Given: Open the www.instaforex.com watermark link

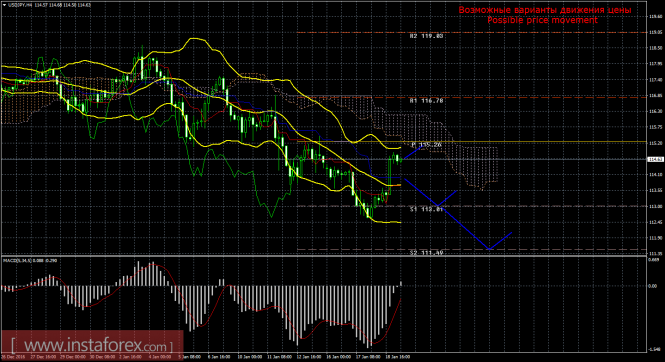Looking at the screenshot, I should (92, 346).
